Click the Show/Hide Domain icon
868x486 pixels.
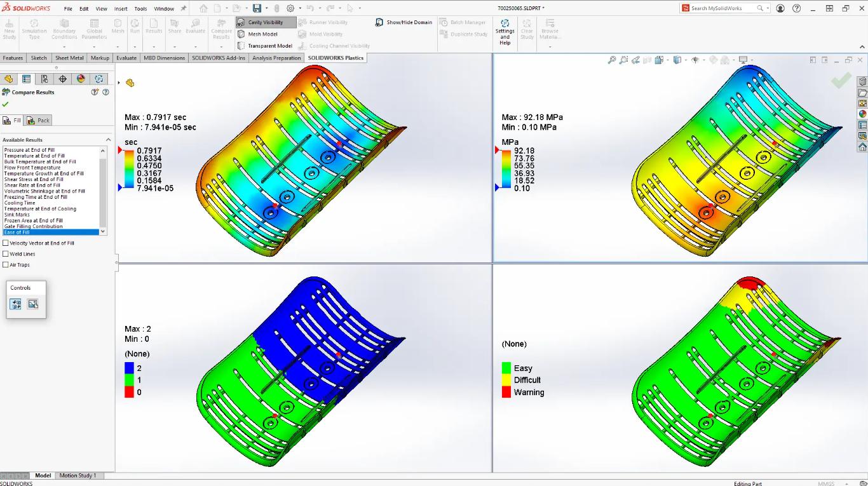379,22
